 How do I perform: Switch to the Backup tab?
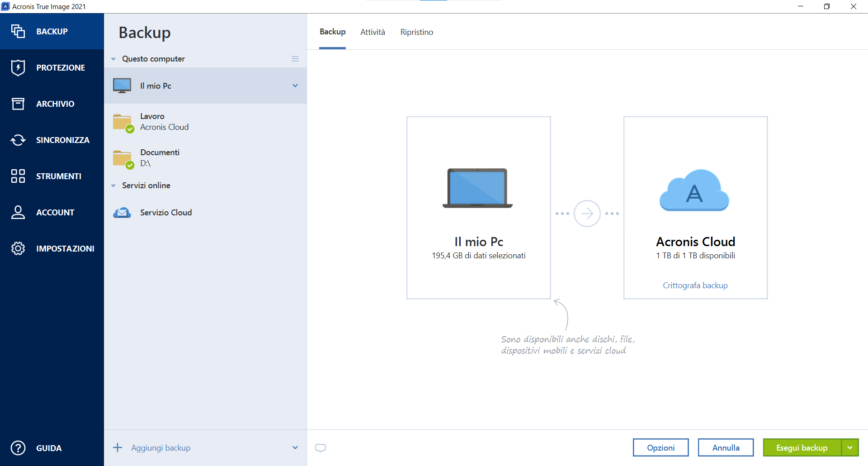pyautogui.click(x=333, y=32)
